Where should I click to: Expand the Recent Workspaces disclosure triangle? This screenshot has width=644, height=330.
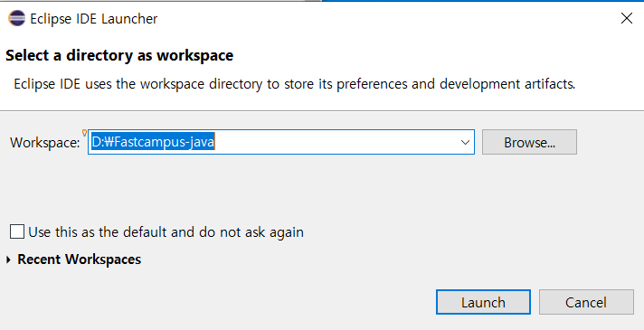point(9,259)
